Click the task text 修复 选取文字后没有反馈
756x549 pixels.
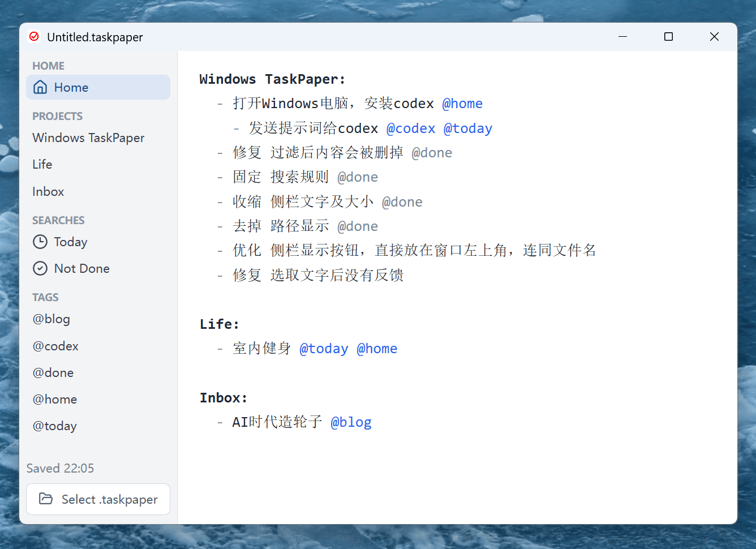coord(318,276)
